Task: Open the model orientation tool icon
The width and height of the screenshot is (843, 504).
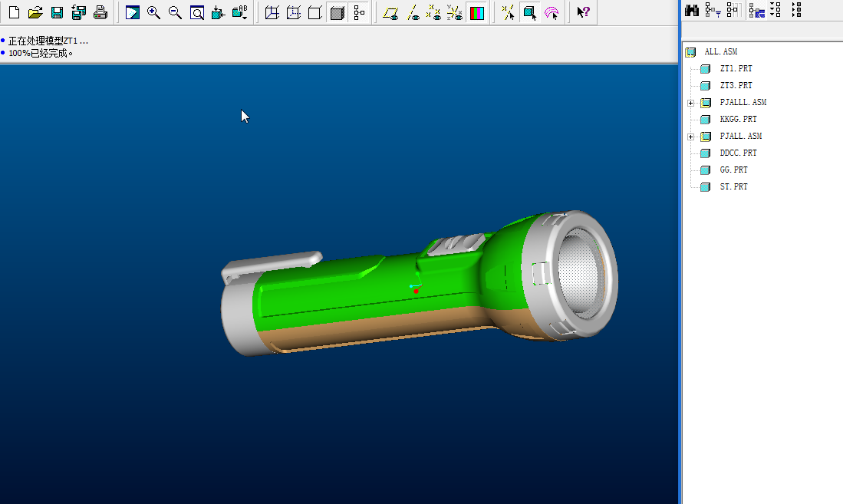Action: tap(219, 12)
